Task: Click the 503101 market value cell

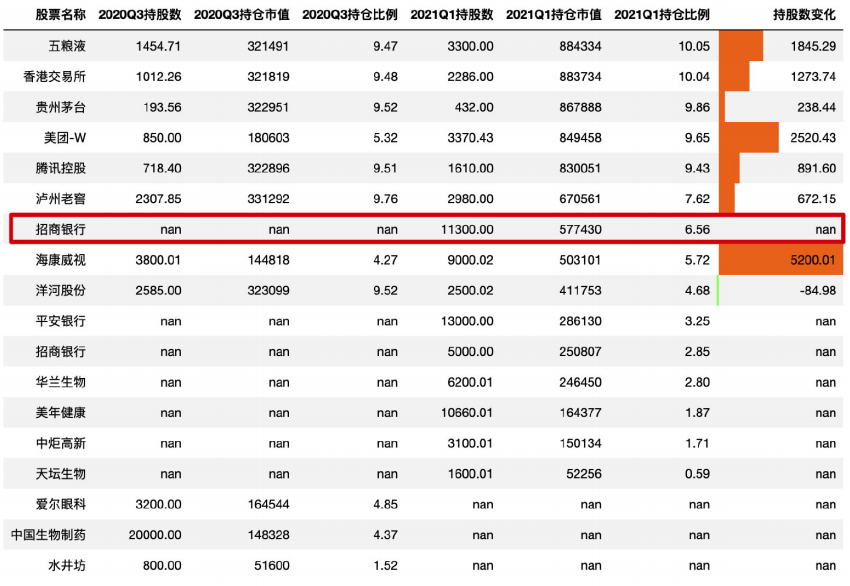Action: pyautogui.click(x=581, y=260)
